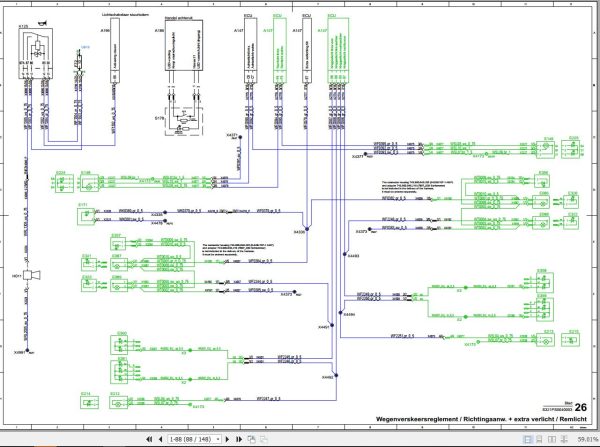Viewport: 600px width, 447px height.
Task: Click the X125 relay component box
Action: [x=36, y=54]
